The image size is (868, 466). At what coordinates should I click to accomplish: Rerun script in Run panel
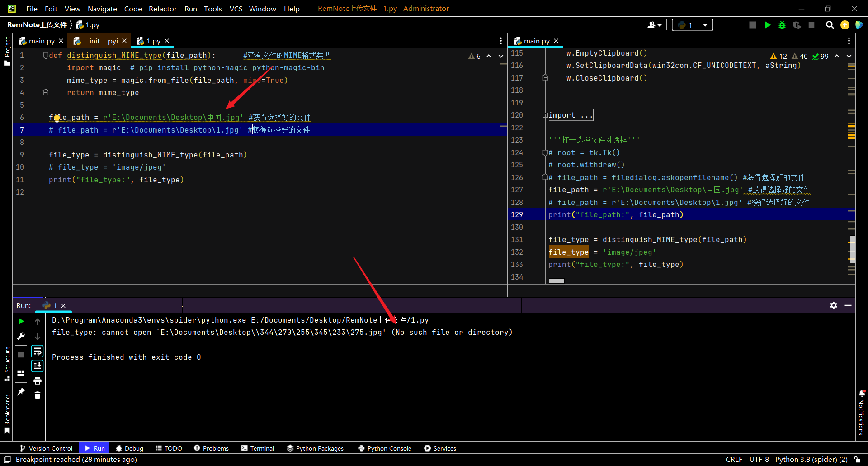21,321
